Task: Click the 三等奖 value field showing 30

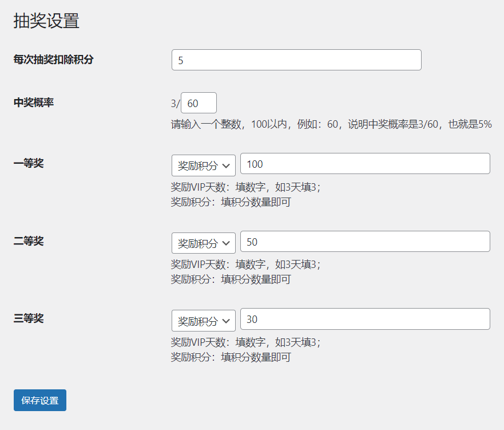Action: point(365,319)
